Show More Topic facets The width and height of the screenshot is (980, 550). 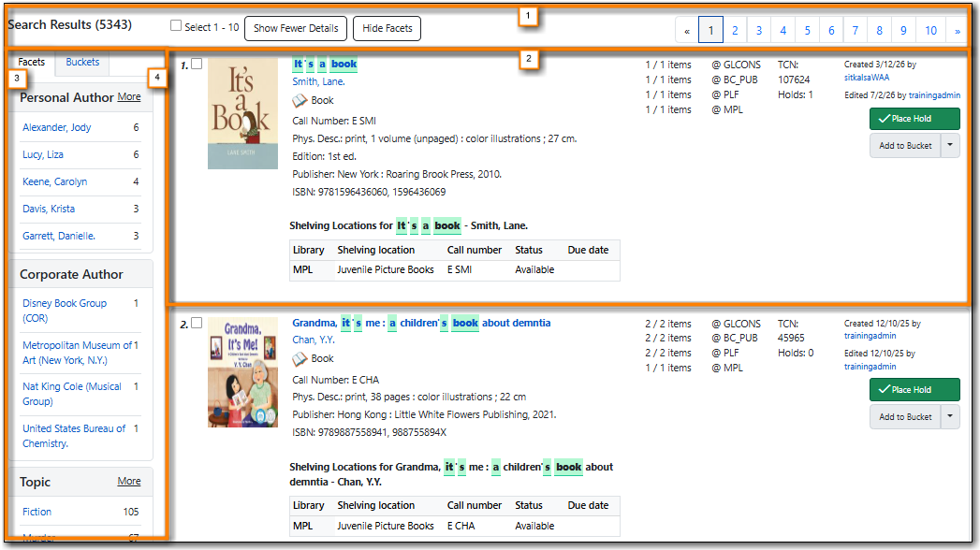[129, 482]
